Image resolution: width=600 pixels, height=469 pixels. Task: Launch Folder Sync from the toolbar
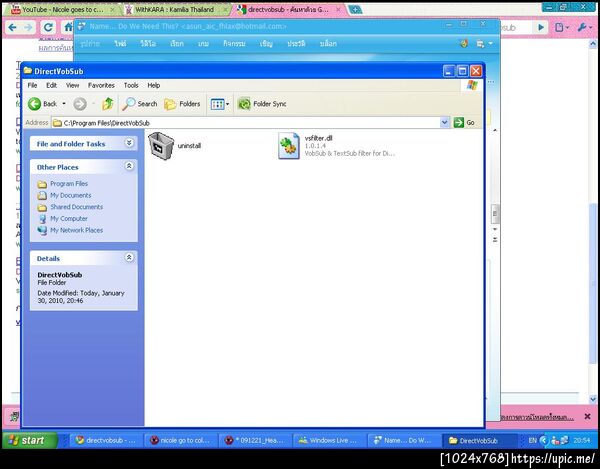coord(262,104)
